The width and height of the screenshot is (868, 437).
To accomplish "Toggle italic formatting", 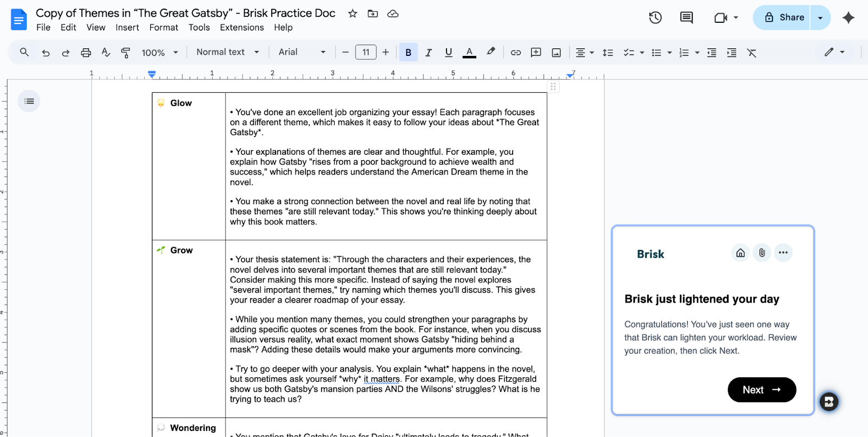I will (429, 53).
